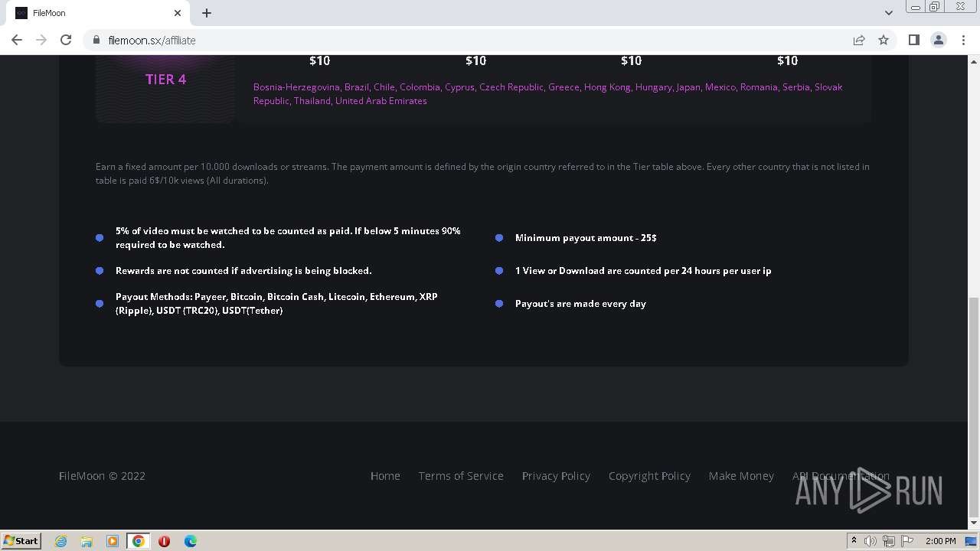
Task: Open the Chrome profile avatar menu
Action: 938,40
